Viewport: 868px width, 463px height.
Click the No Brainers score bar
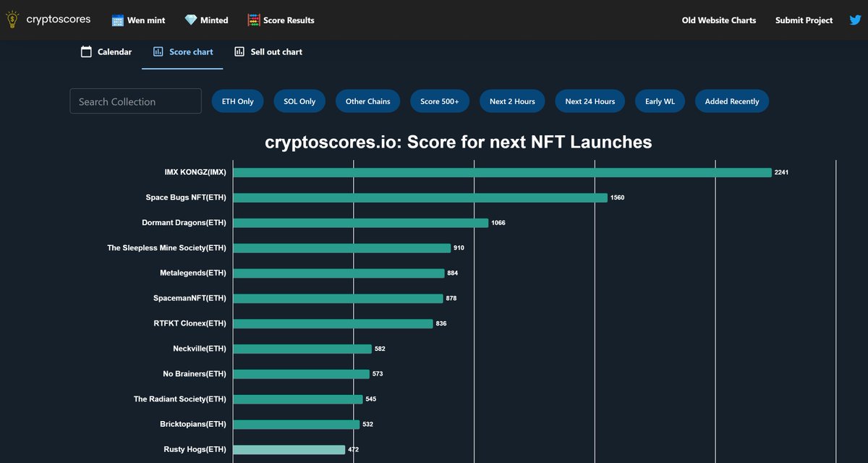(301, 374)
